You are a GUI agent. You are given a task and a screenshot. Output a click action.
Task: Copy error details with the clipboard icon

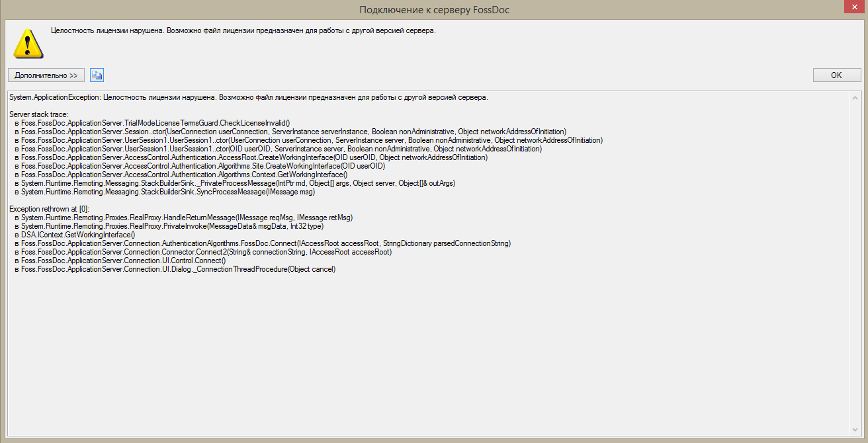coord(97,75)
